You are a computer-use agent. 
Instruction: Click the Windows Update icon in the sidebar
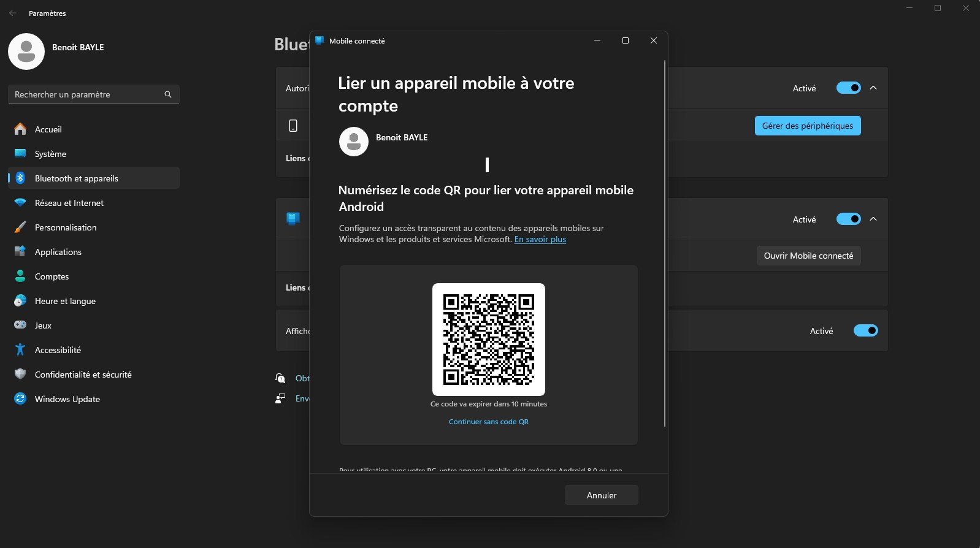click(20, 399)
